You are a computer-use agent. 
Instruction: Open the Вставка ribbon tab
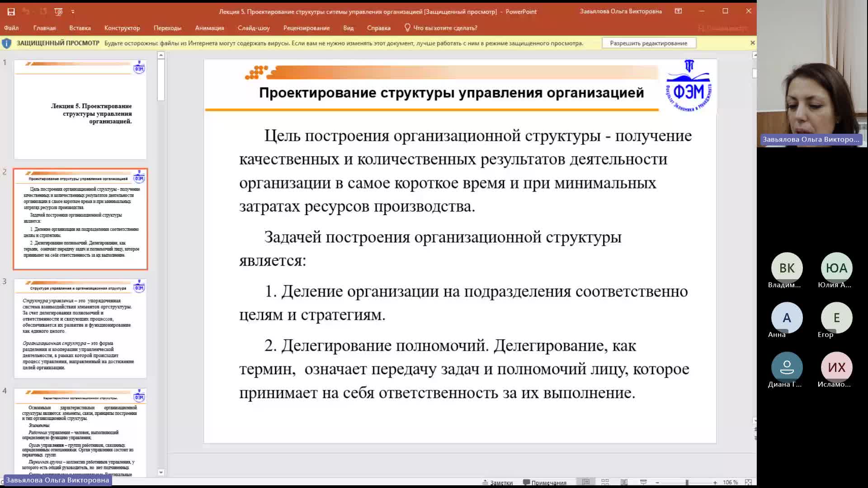[x=80, y=28]
